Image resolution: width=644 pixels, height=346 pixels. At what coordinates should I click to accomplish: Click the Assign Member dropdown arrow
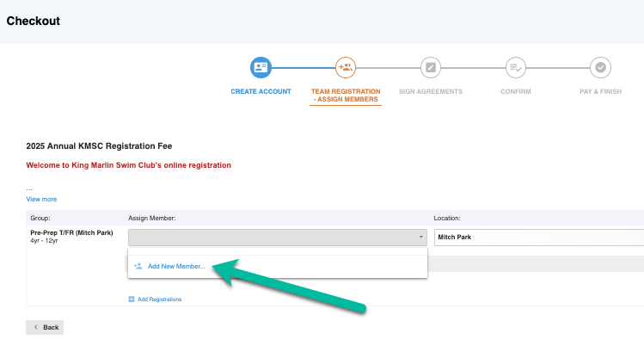coord(421,238)
